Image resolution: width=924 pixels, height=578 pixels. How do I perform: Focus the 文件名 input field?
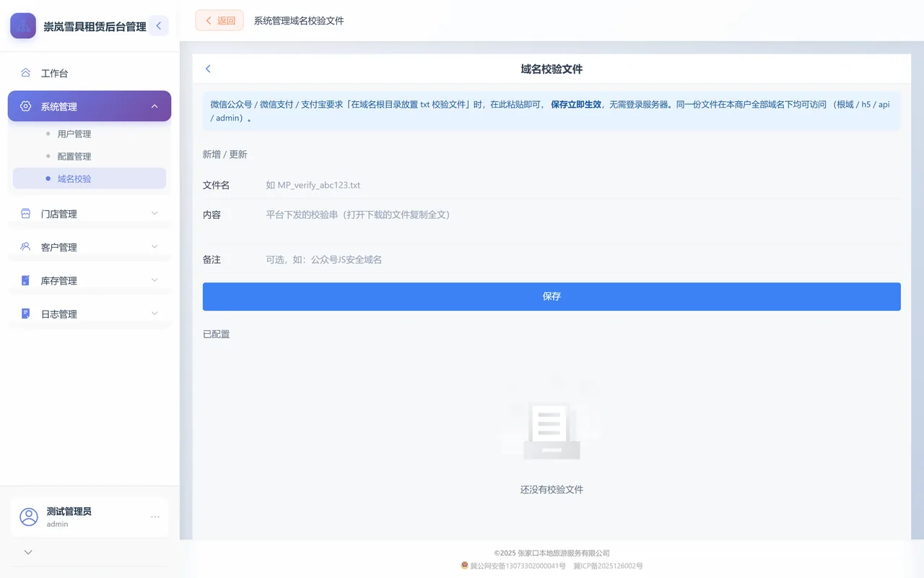(583, 185)
